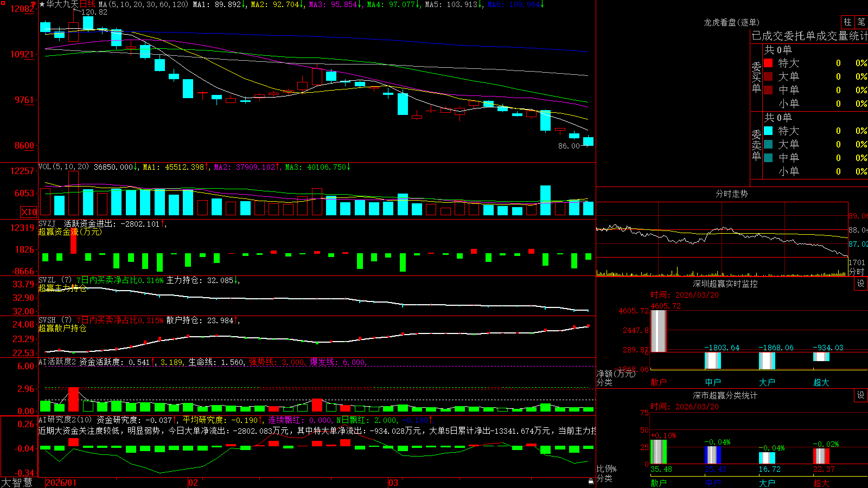Viewport: 868px width, 488px height.
Task: Switch to 笔 (tick) display mode
Action: pyautogui.click(x=861, y=22)
